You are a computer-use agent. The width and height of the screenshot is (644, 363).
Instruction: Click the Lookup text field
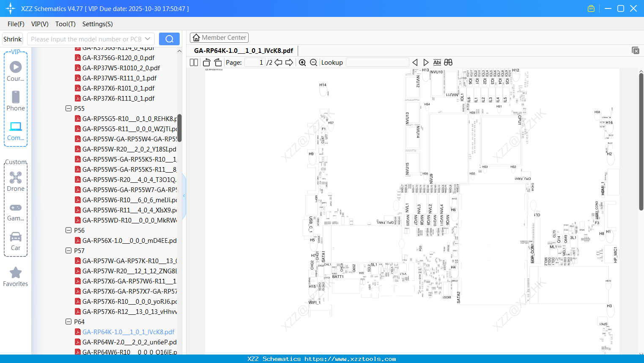click(x=377, y=62)
